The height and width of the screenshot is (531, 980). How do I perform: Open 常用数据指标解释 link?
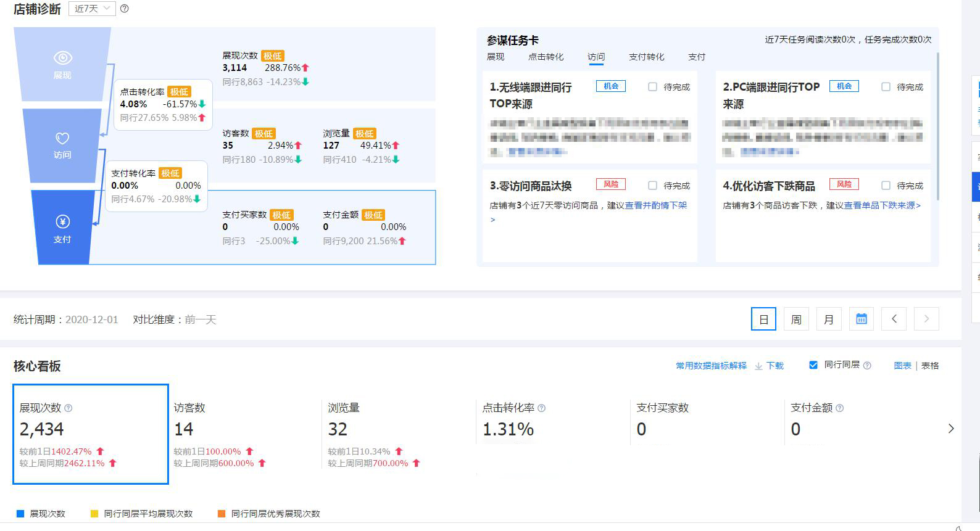point(711,366)
